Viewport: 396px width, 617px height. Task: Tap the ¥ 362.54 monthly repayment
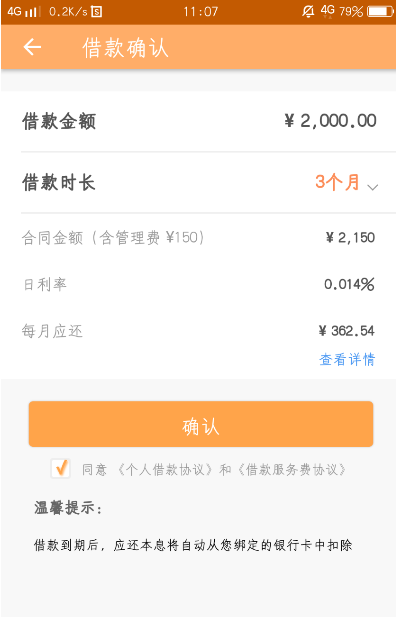point(346,331)
